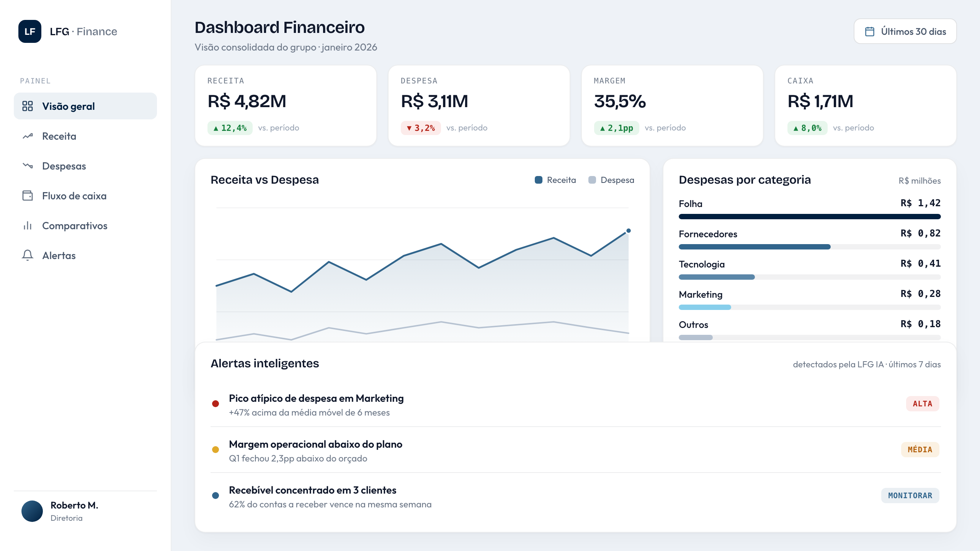Click the Alertas inteligentes heading

(265, 364)
